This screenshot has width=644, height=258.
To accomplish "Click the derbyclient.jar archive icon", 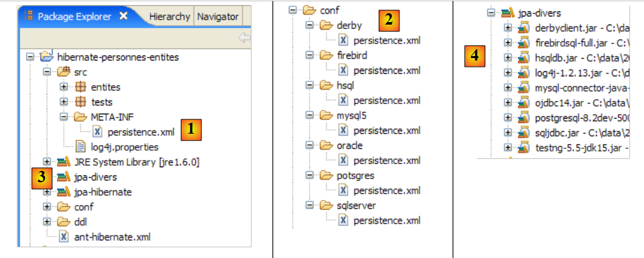I will 523,28.
